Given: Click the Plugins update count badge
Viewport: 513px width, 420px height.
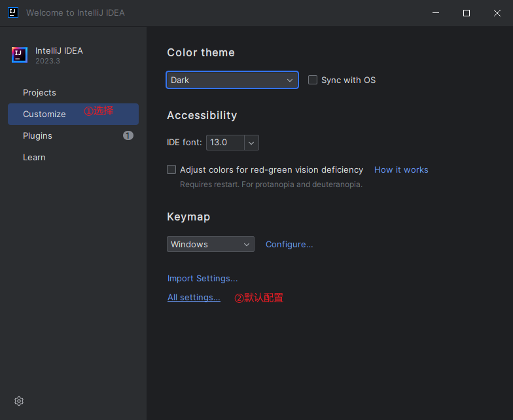Looking at the screenshot, I should [x=128, y=135].
